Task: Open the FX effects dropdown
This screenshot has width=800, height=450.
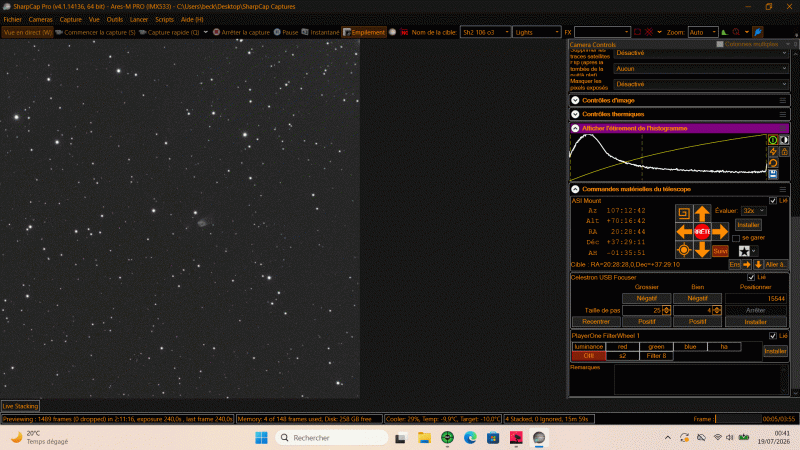Action: 602,32
